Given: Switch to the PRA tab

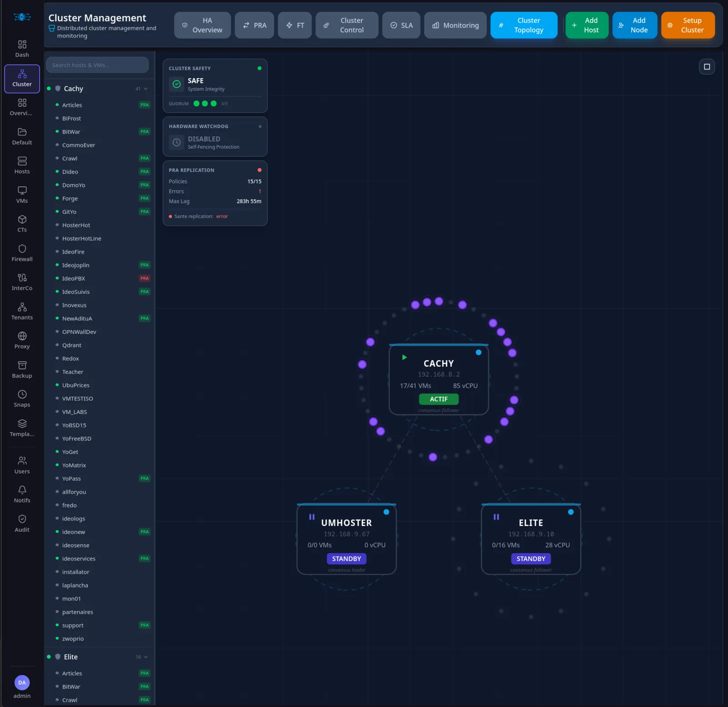Looking at the screenshot, I should [x=254, y=25].
